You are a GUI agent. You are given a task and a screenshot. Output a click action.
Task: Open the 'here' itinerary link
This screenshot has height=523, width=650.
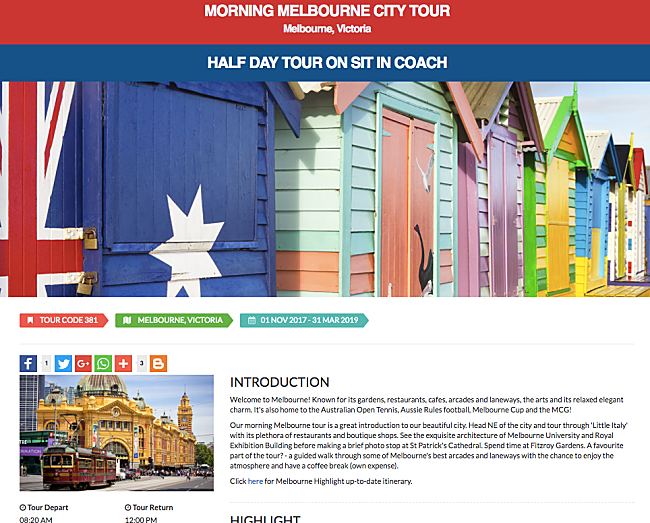[255, 481]
